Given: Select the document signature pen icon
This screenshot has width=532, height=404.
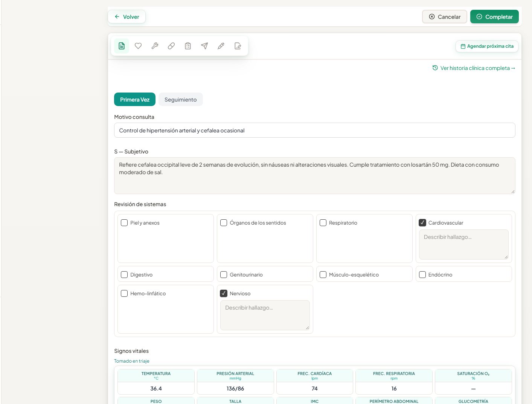Looking at the screenshot, I should [238, 46].
